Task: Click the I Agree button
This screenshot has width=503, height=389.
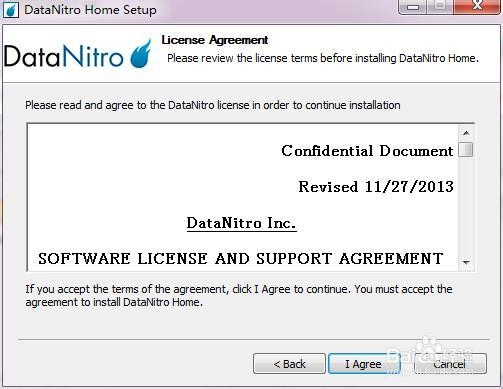Action: pos(364,364)
